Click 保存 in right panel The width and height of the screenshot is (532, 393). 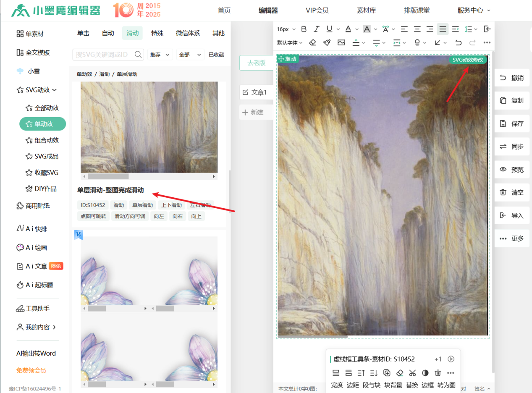512,124
